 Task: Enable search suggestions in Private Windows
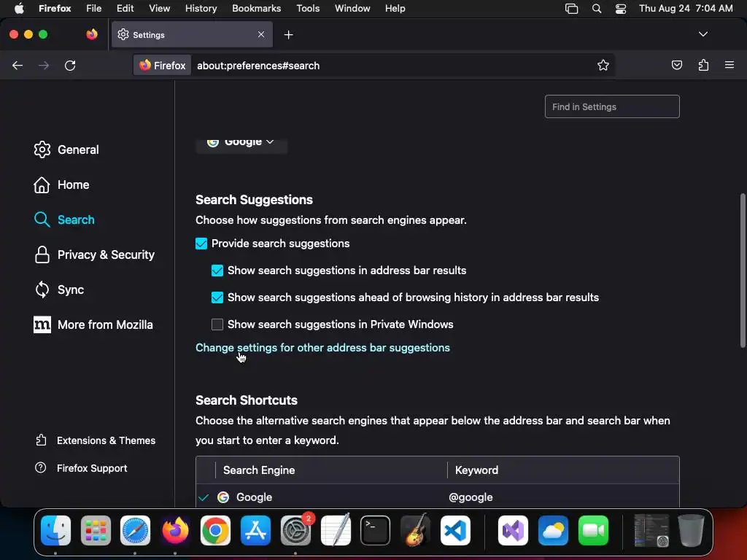pos(217,324)
